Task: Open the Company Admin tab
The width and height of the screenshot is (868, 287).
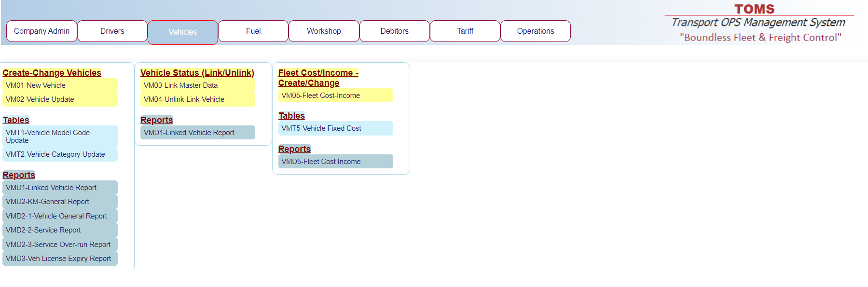Action: pyautogui.click(x=41, y=31)
